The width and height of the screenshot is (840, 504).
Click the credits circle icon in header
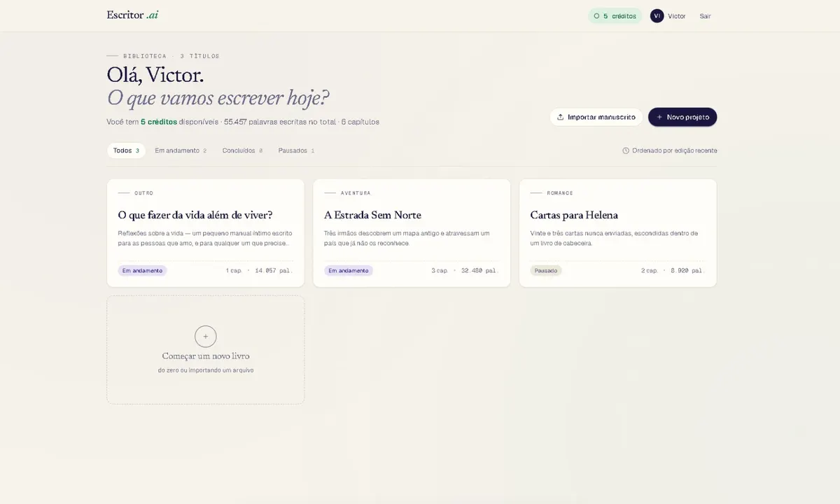click(596, 16)
